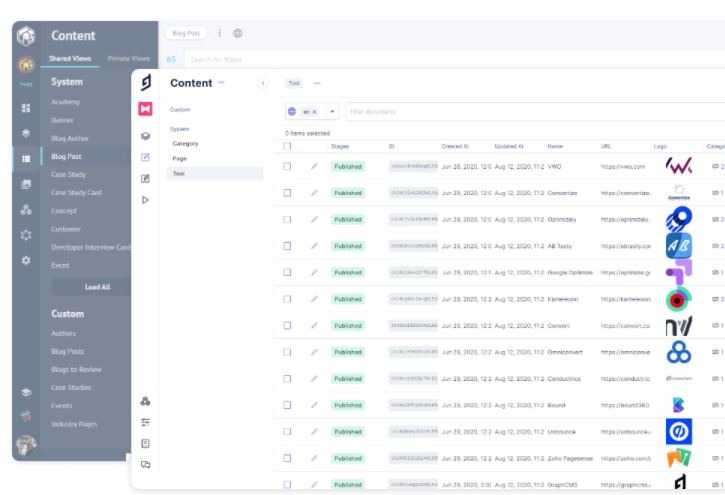The width and height of the screenshot is (725, 495).
Task: Collapse the Content panel with the chevron
Action: coord(263,84)
